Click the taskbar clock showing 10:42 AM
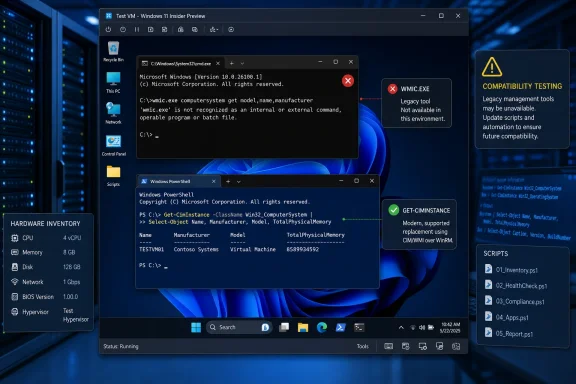This screenshot has width=576, height=384. [450, 327]
